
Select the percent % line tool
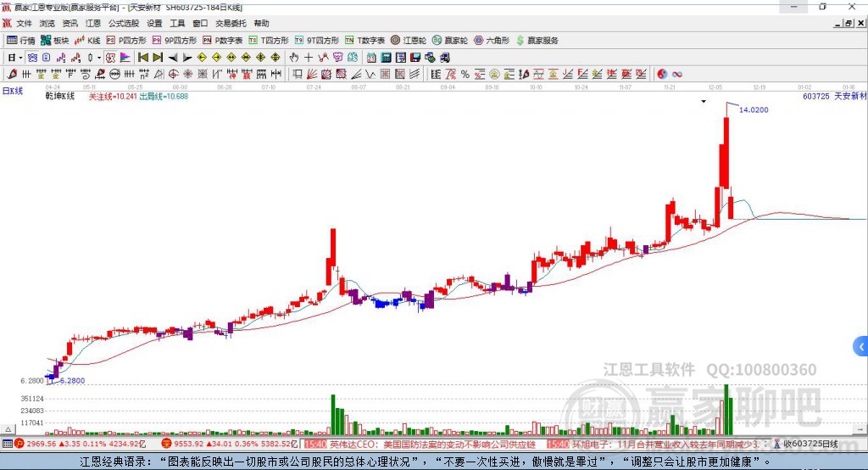[465, 75]
